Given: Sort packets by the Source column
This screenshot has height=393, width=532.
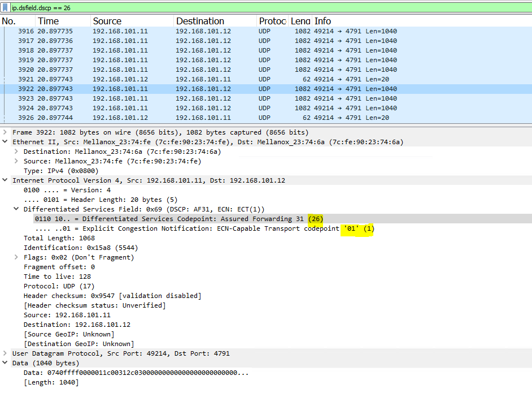Looking at the screenshot, I should 108,20.
